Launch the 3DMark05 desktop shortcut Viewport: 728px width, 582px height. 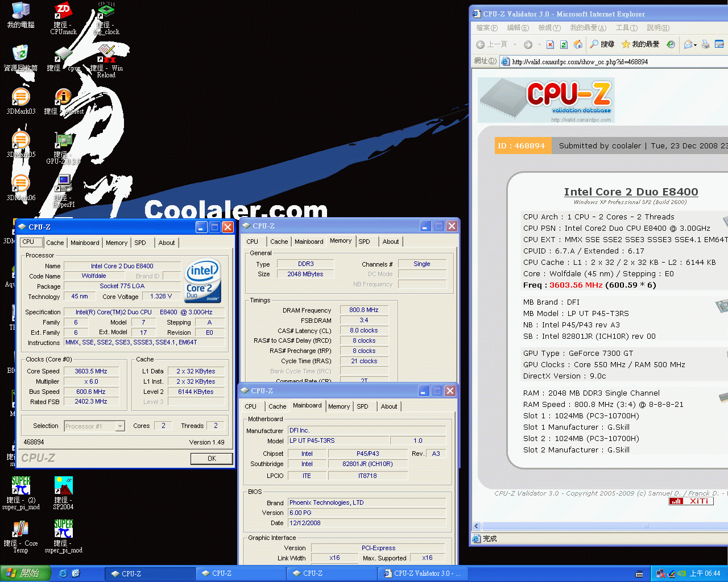[x=20, y=144]
